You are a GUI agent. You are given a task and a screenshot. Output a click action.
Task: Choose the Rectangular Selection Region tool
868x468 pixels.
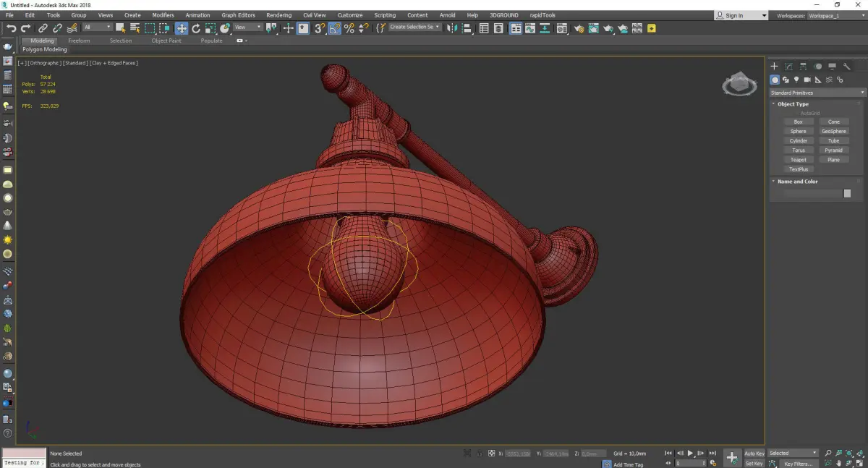click(x=150, y=28)
